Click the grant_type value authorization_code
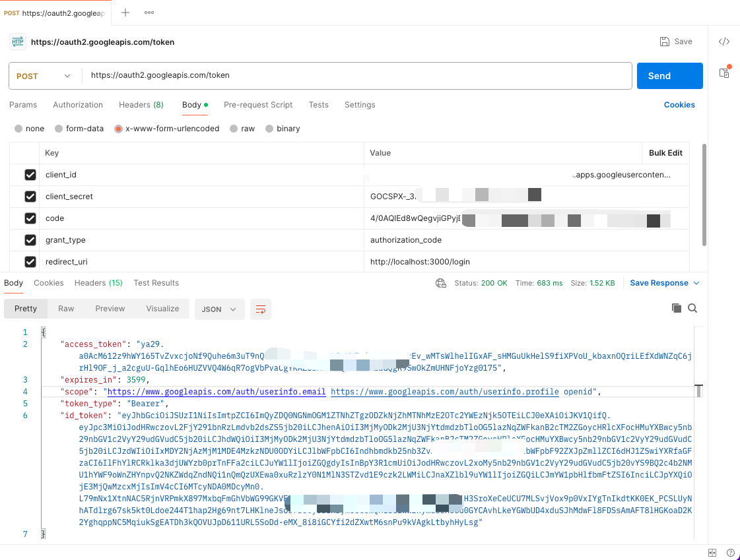The image size is (740, 560). point(406,240)
